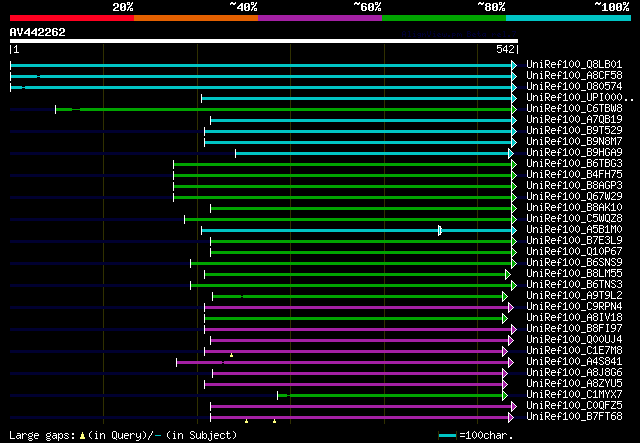Click the AV442262 query name

pyautogui.click(x=38, y=32)
